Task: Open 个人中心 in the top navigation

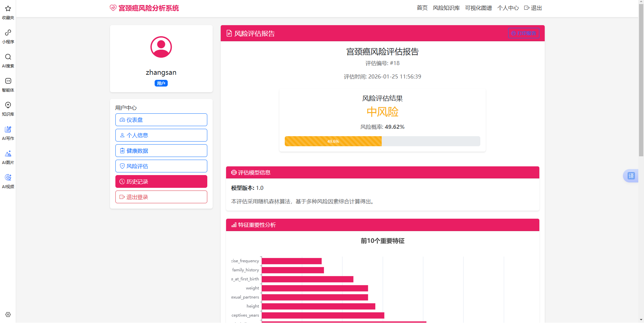Action: (x=507, y=8)
